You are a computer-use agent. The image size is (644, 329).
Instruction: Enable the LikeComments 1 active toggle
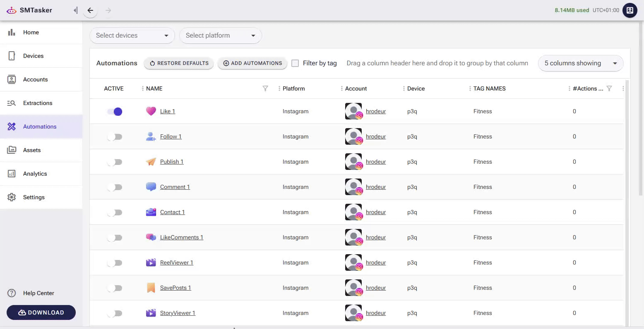tap(115, 238)
